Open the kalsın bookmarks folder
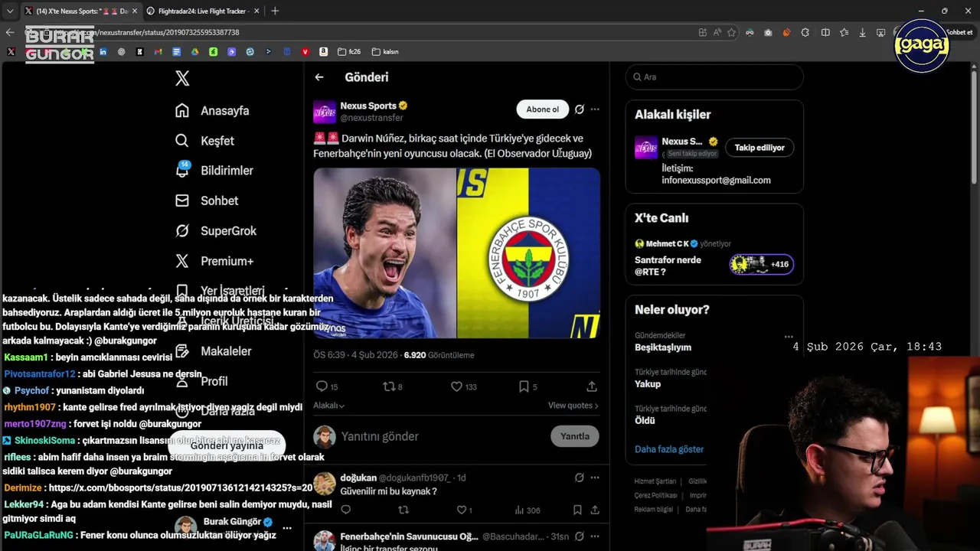 click(385, 52)
